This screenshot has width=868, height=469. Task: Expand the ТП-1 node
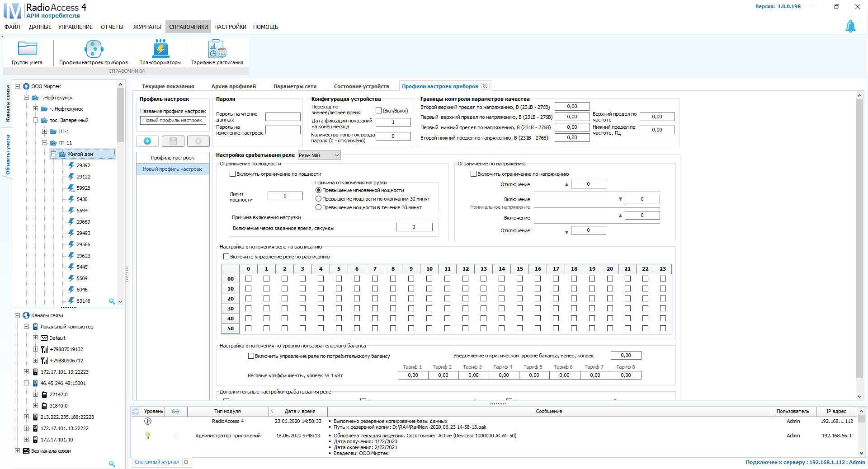(x=45, y=131)
